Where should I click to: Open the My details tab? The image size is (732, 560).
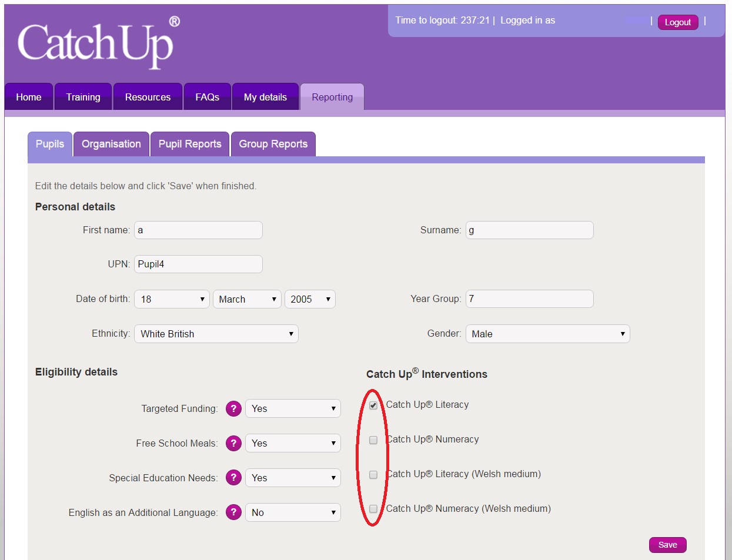coord(265,97)
